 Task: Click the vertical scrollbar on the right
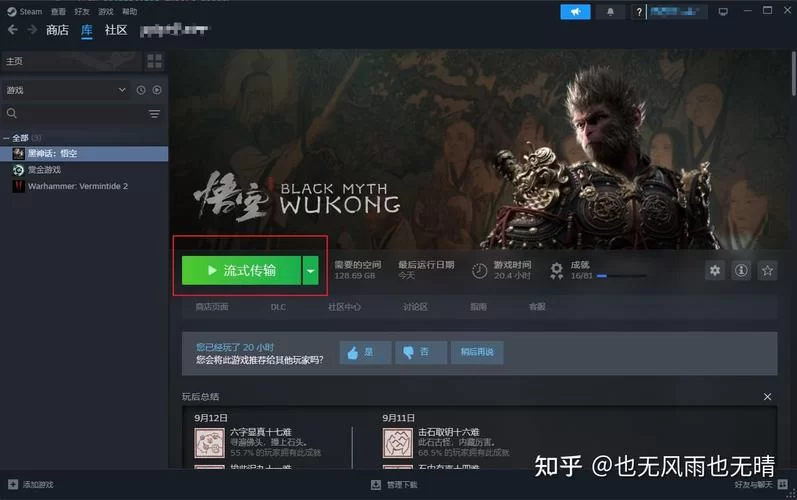(793, 74)
